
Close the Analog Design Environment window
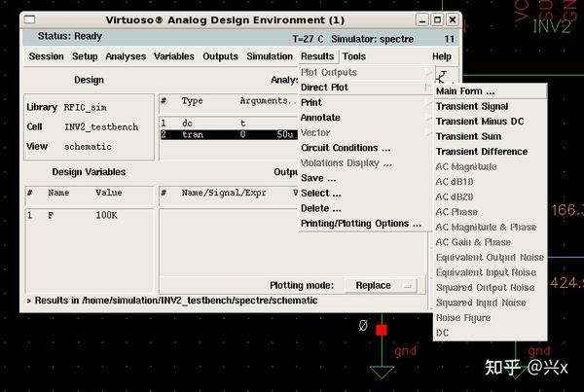[x=453, y=19]
